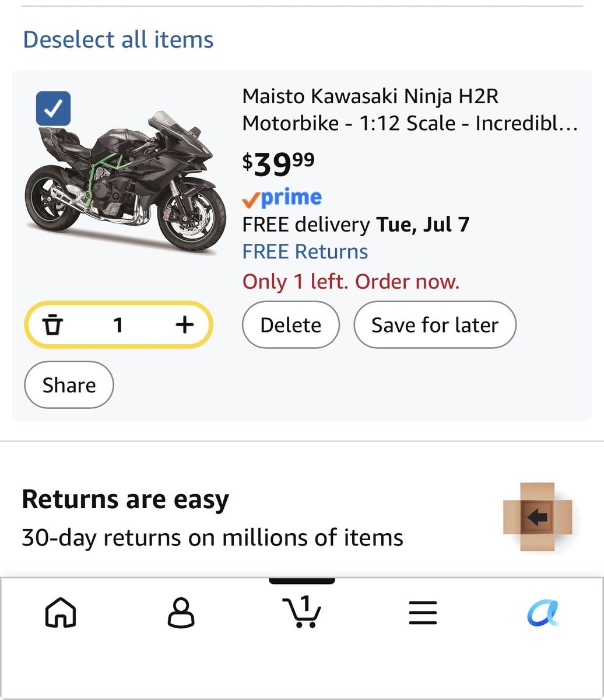
Task: Uncheck the Kawasaki Ninja item checkbox
Action: click(53, 108)
